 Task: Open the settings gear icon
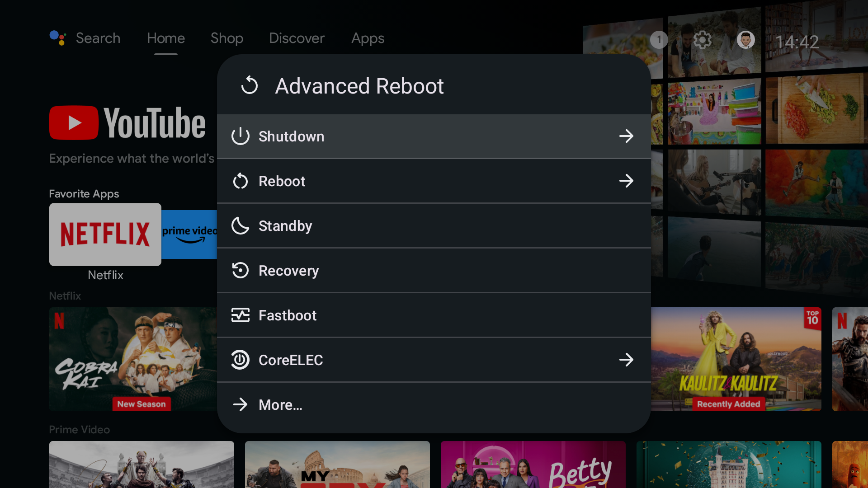coord(703,40)
